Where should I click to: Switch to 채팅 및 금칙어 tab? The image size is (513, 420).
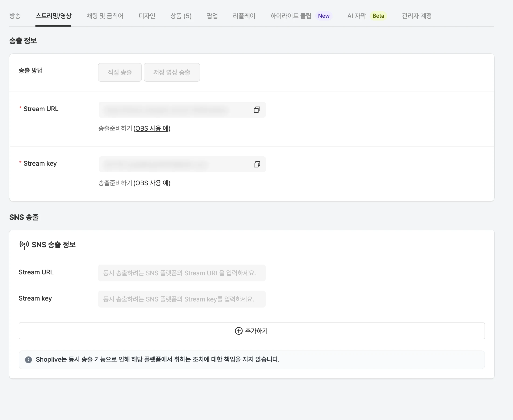pyautogui.click(x=105, y=16)
